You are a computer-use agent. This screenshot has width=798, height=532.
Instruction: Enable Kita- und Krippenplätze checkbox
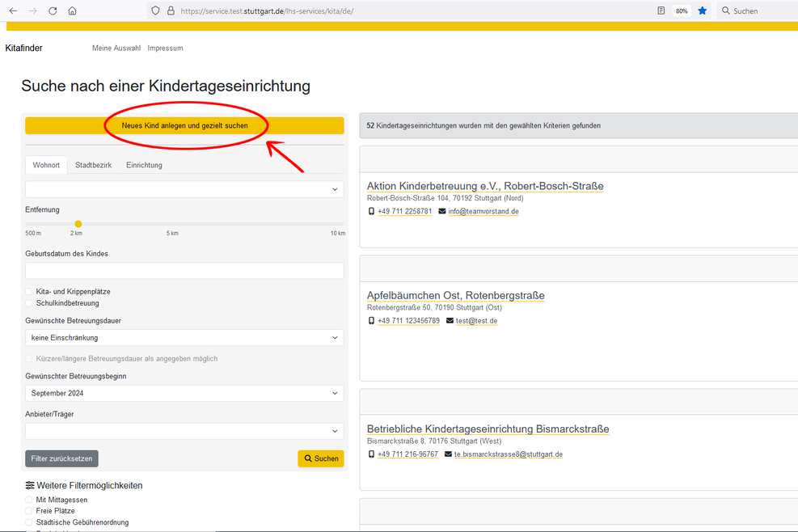pyautogui.click(x=30, y=291)
